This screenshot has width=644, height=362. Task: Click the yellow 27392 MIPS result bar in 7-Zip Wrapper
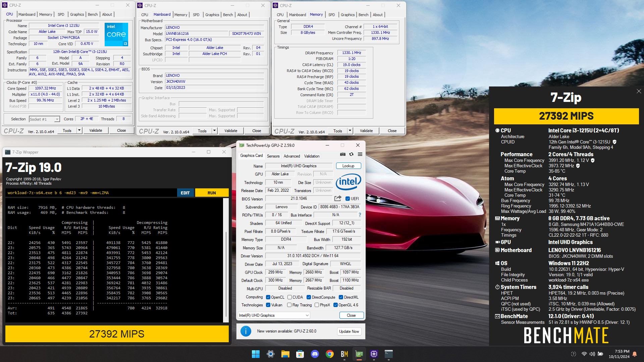click(x=117, y=334)
